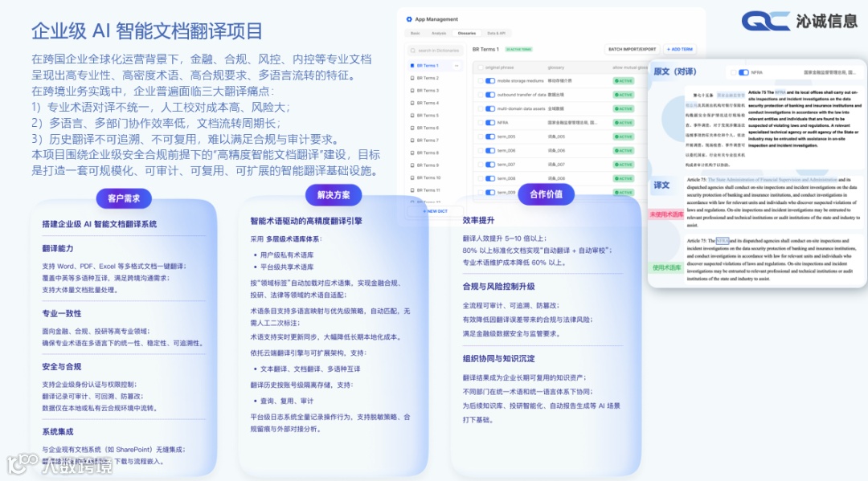Focus the search in Dictionaries field
The image size is (868, 481).
coord(436,51)
